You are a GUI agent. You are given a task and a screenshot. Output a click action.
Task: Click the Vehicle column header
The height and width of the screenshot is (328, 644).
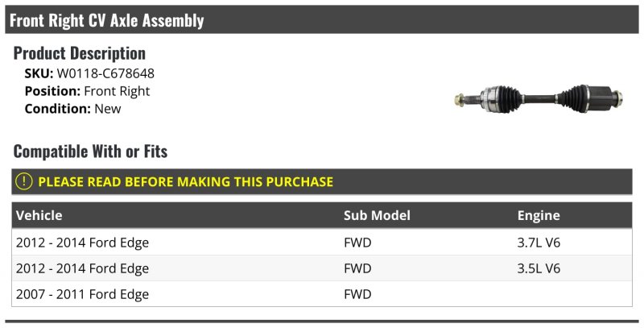coord(39,215)
